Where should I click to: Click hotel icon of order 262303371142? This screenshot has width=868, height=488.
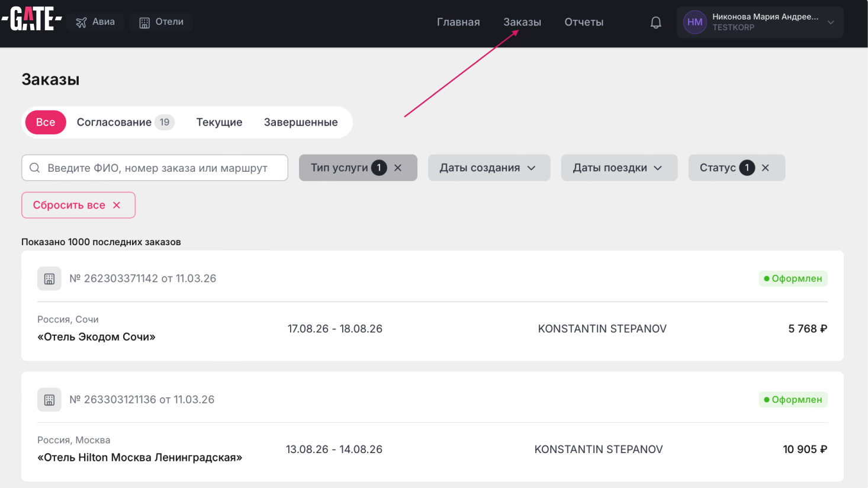[x=49, y=279]
